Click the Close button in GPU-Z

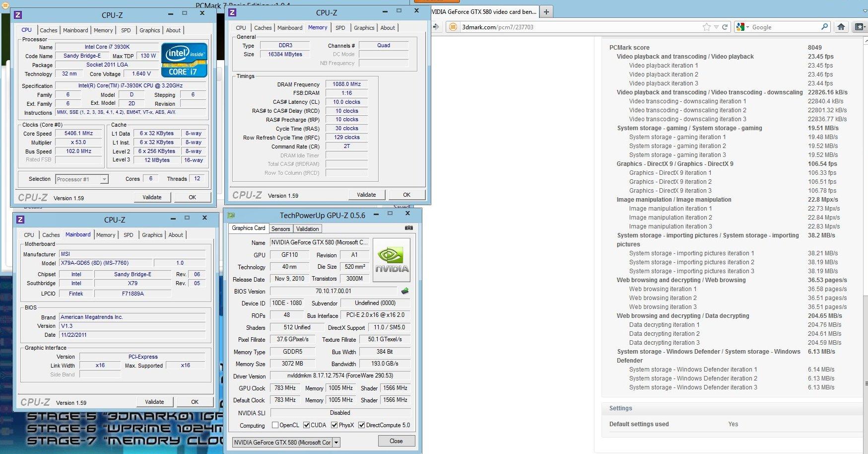(396, 441)
